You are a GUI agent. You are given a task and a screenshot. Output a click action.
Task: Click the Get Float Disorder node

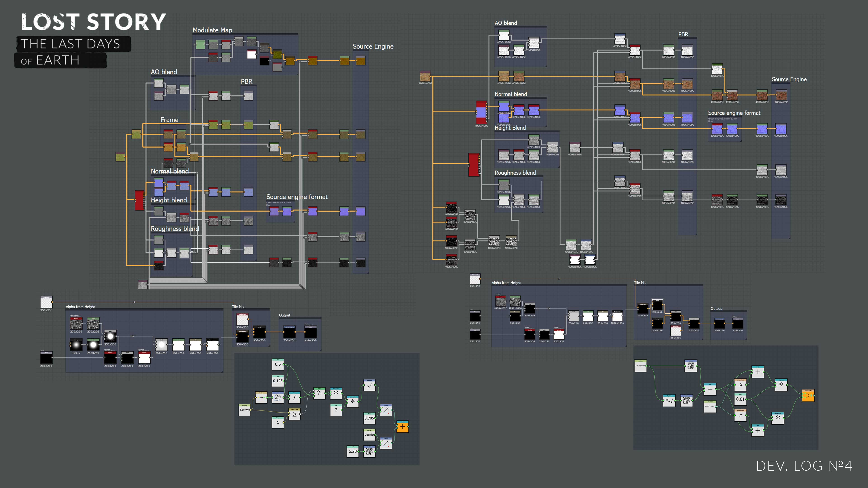point(369,434)
